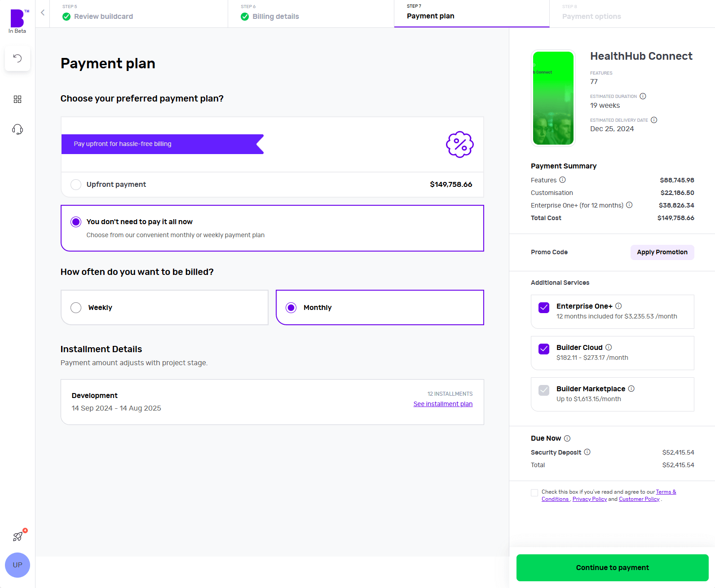Show info for Estimated Delivery Date
Screen dimensions: 715x588
coord(654,120)
